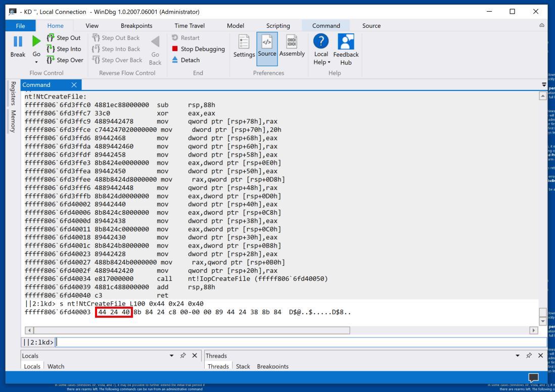Open the File menu

pyautogui.click(x=21, y=26)
